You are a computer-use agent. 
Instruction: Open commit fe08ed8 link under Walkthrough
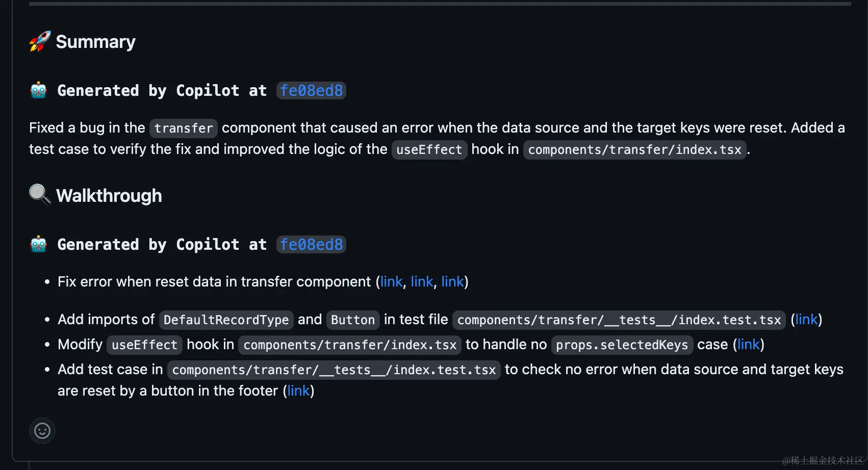[311, 245]
